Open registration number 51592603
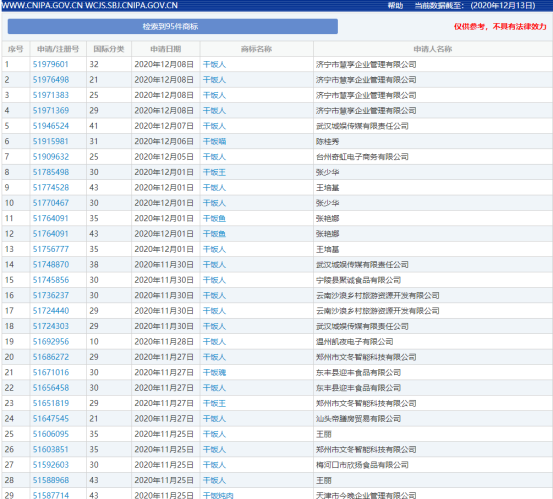The image size is (553, 499). coord(51,465)
